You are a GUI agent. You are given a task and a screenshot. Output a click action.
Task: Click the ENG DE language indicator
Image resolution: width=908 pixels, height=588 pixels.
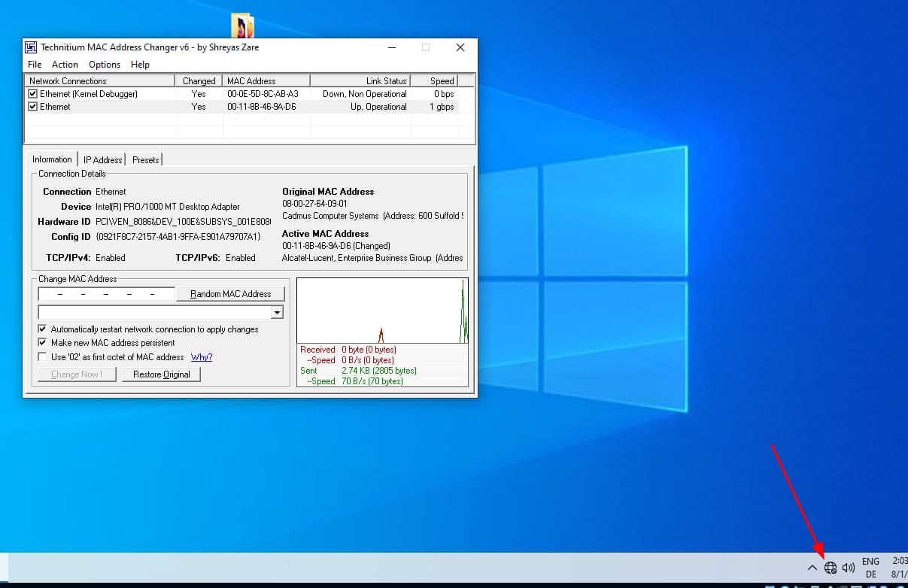(x=870, y=568)
